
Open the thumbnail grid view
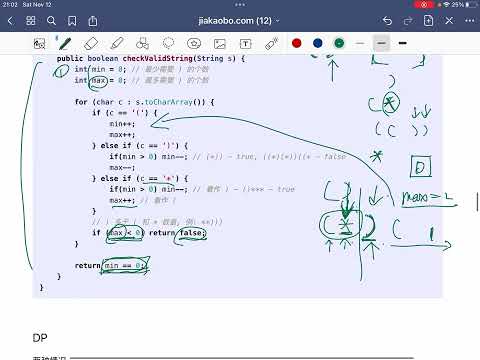point(31,21)
